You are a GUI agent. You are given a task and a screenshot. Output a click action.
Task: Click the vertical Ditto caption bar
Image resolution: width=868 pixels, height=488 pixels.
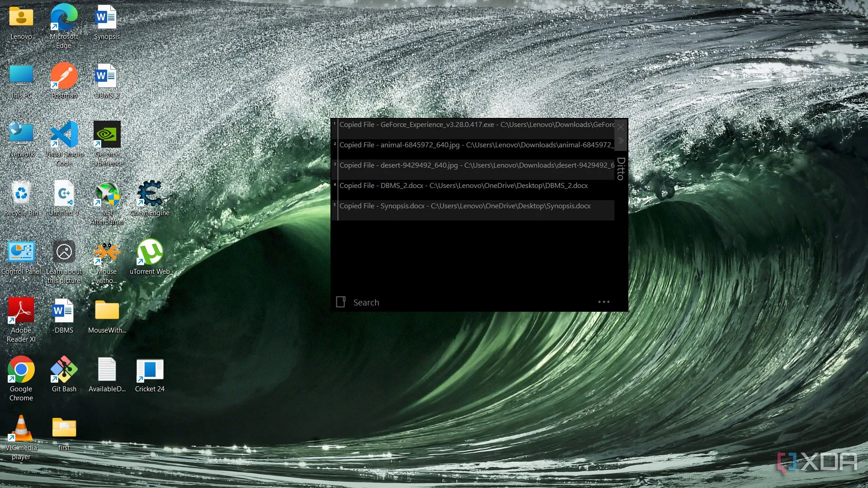(621, 169)
